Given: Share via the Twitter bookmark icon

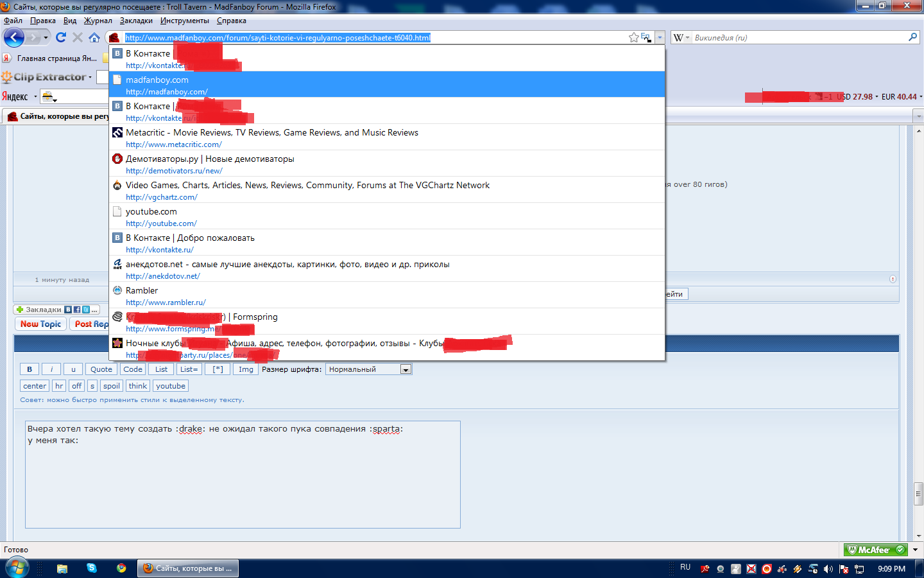Looking at the screenshot, I should (x=86, y=310).
